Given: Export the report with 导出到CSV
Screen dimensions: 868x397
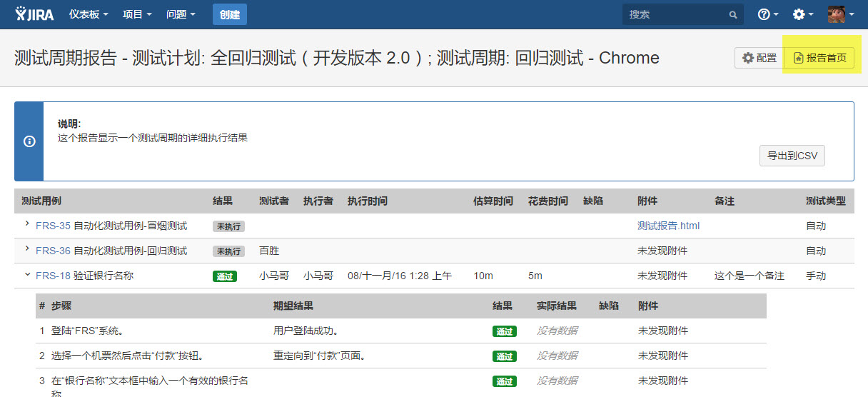Looking at the screenshot, I should [x=792, y=156].
